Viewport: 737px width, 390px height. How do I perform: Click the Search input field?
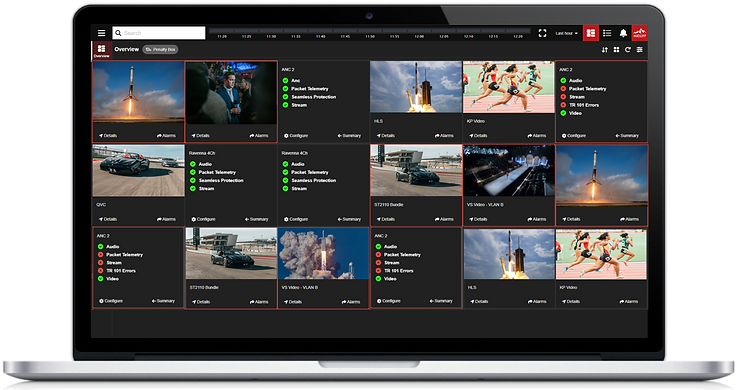159,33
